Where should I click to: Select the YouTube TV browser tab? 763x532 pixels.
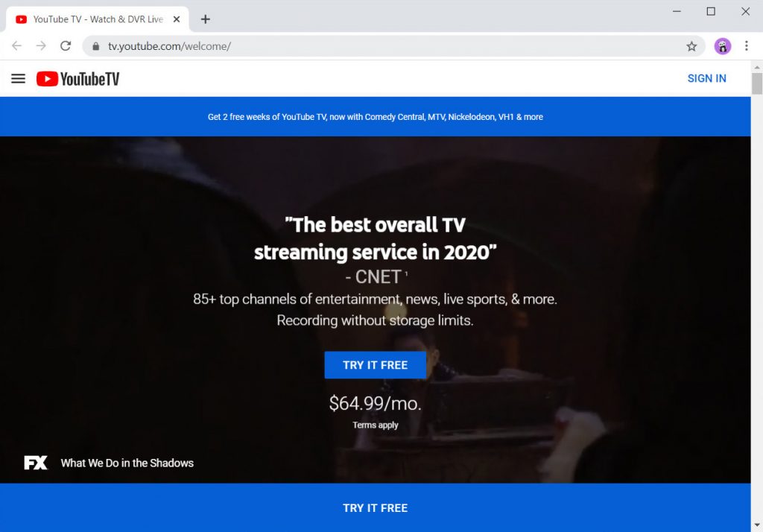click(x=98, y=19)
